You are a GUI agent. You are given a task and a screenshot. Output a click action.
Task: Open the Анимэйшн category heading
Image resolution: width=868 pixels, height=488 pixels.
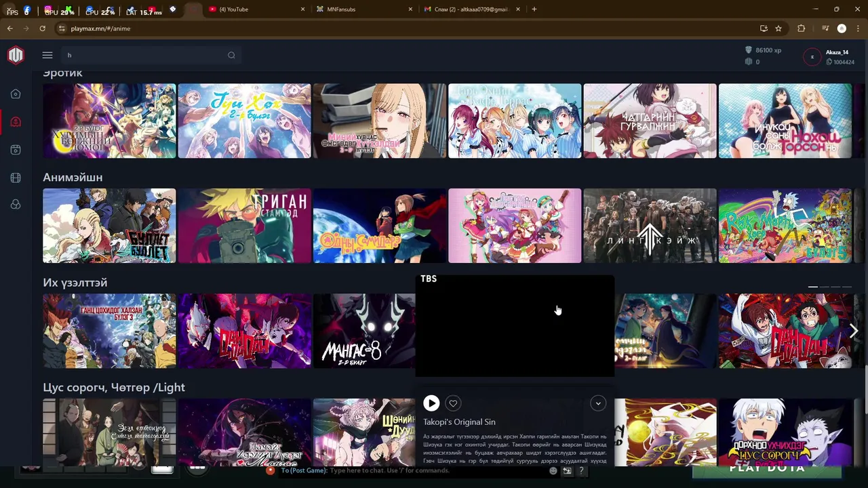coord(73,178)
